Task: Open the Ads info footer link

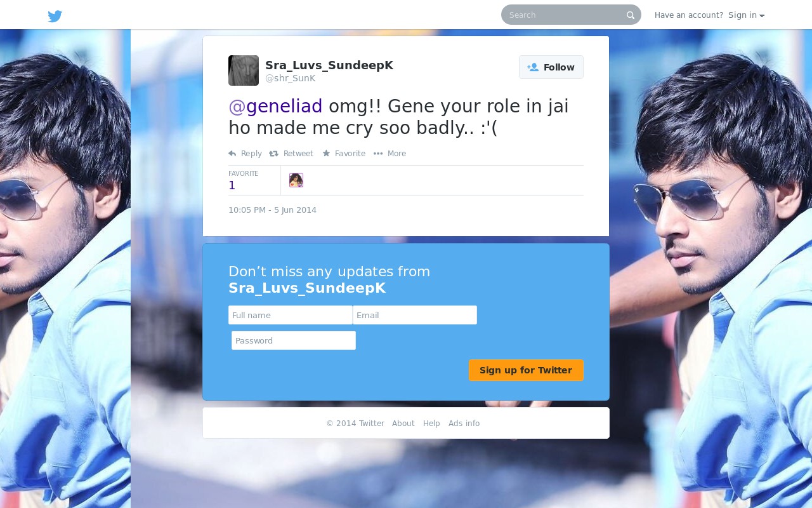Action: (464, 424)
